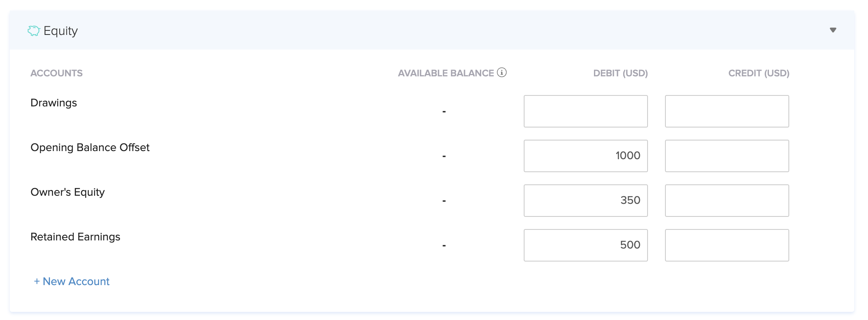Screen dimensions: 868x320
Task: Select the Retained Earnings debit field showing 500
Action: tap(586, 245)
